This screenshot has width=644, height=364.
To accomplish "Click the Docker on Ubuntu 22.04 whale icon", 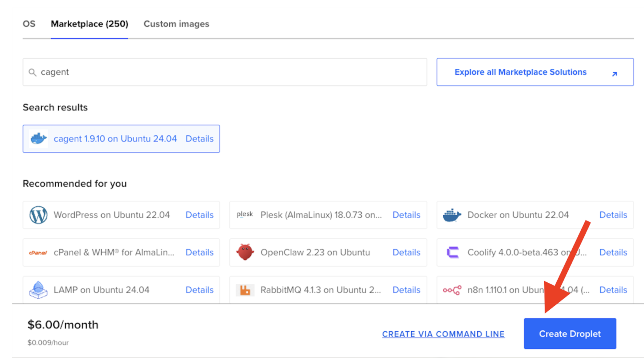I will 452,215.
